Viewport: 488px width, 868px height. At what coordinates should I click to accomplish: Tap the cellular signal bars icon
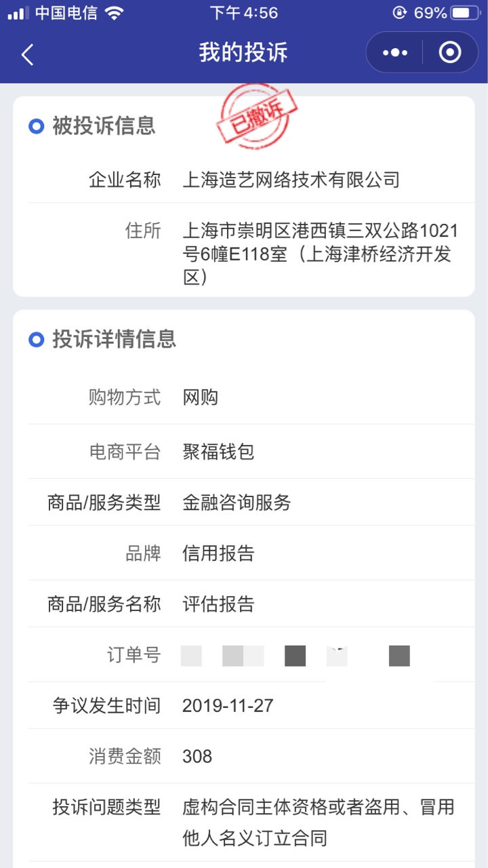coord(18,13)
